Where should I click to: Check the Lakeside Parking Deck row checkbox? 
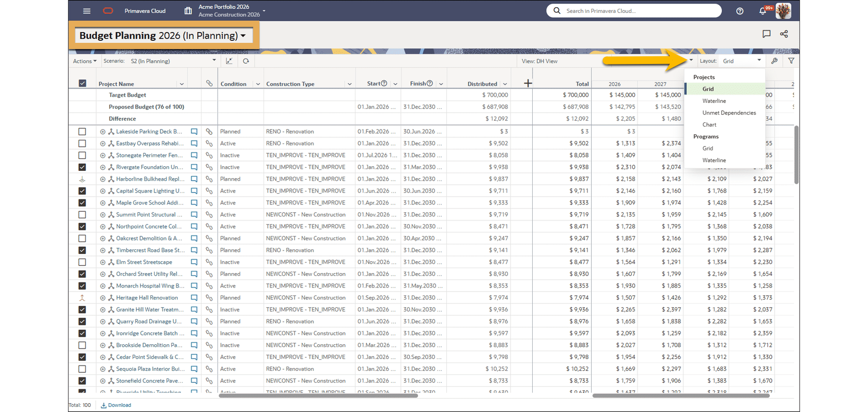point(82,132)
